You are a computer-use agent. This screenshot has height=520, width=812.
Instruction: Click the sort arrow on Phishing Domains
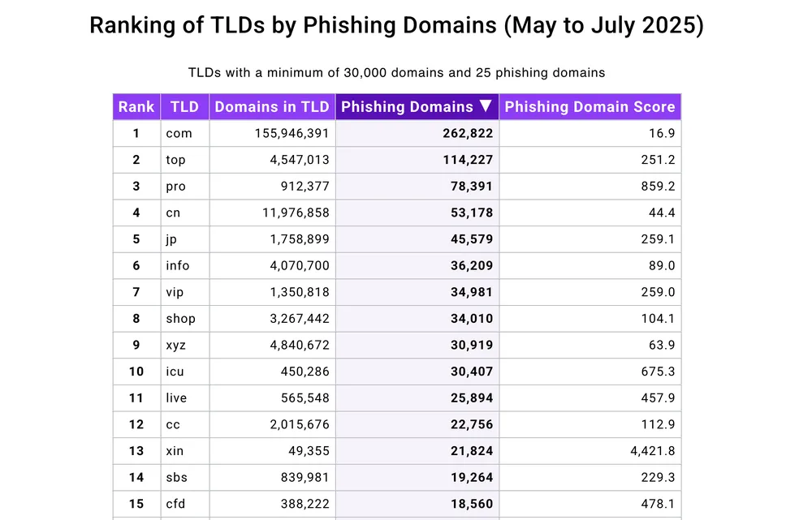pyautogui.click(x=486, y=106)
